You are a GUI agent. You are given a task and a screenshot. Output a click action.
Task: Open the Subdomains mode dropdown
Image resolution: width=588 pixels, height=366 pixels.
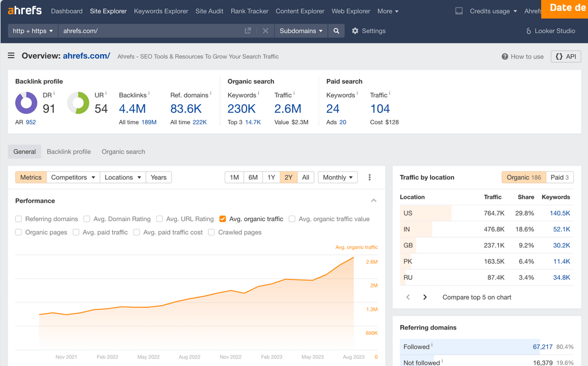click(x=301, y=31)
